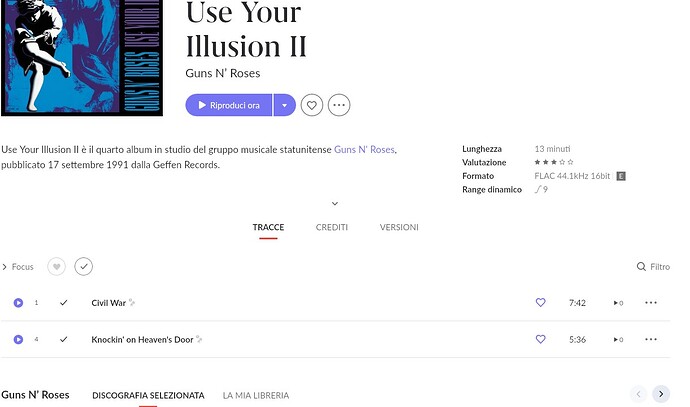Click the next arrow in discography carousel
The height and width of the screenshot is (407, 690).
coord(661,394)
